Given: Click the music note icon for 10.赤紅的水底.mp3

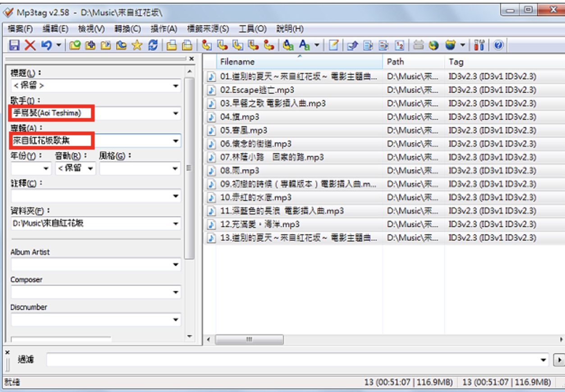Looking at the screenshot, I should [x=211, y=197].
